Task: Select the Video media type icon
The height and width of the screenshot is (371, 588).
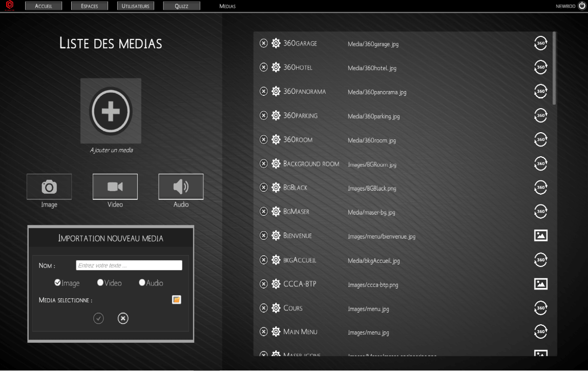Action: tap(115, 186)
